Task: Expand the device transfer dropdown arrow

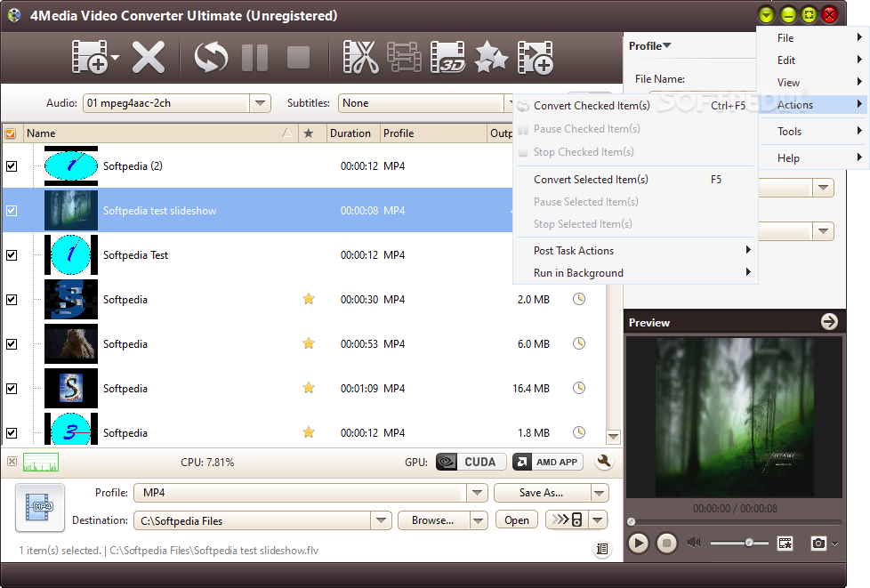Action: click(598, 520)
